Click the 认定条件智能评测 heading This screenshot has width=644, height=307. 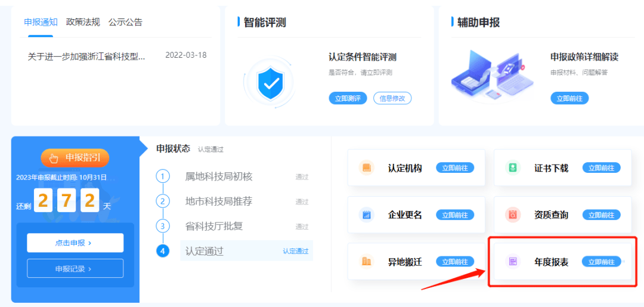(x=363, y=57)
